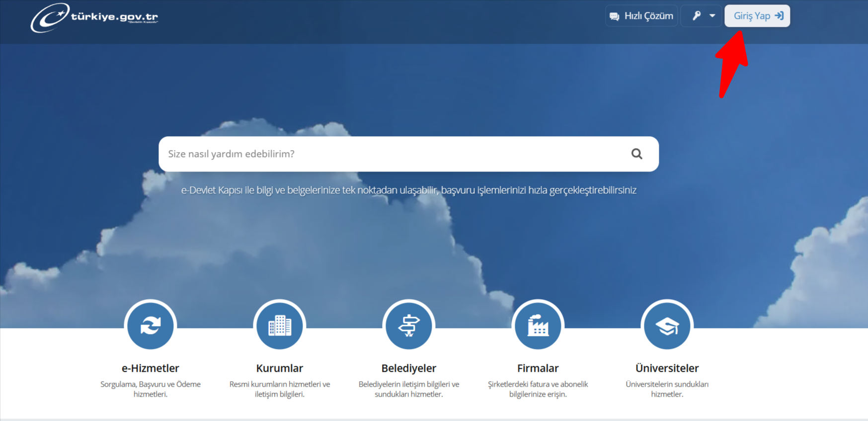Screen dimensions: 868x421
Task: Open the Firmalar factory icon
Action: [x=538, y=326]
